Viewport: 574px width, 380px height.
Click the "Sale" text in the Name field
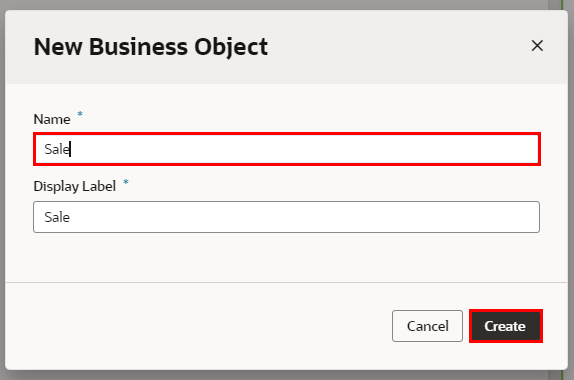click(x=57, y=149)
